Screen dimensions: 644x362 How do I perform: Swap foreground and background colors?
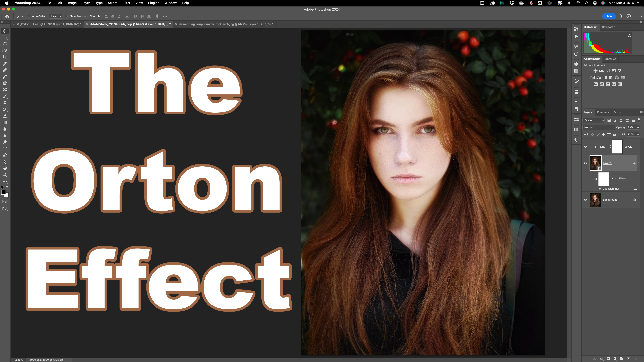7,187
